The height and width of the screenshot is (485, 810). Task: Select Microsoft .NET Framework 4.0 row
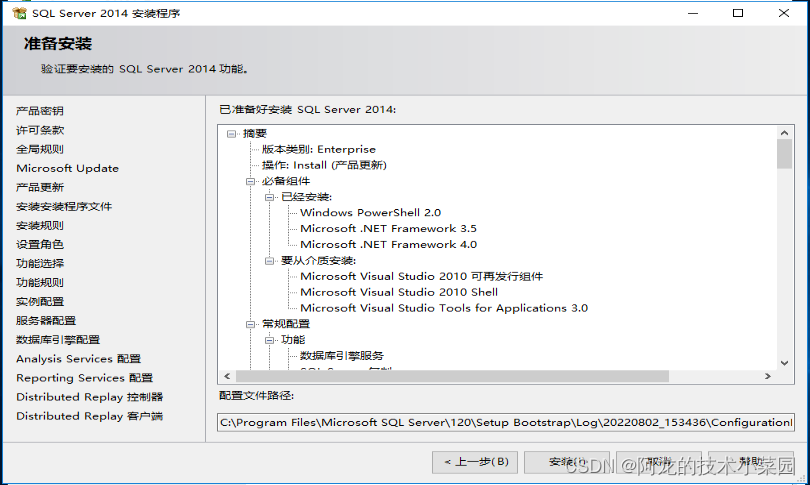[388, 245]
